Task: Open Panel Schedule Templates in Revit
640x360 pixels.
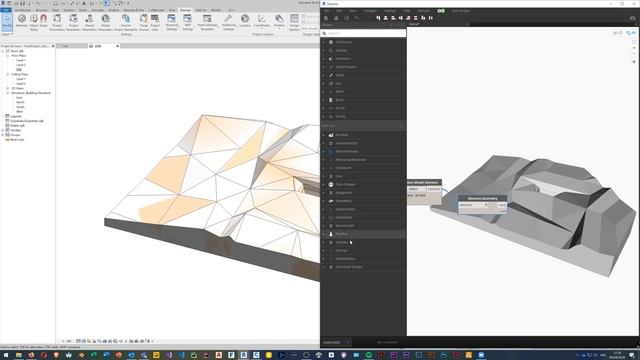Action: [x=207, y=22]
